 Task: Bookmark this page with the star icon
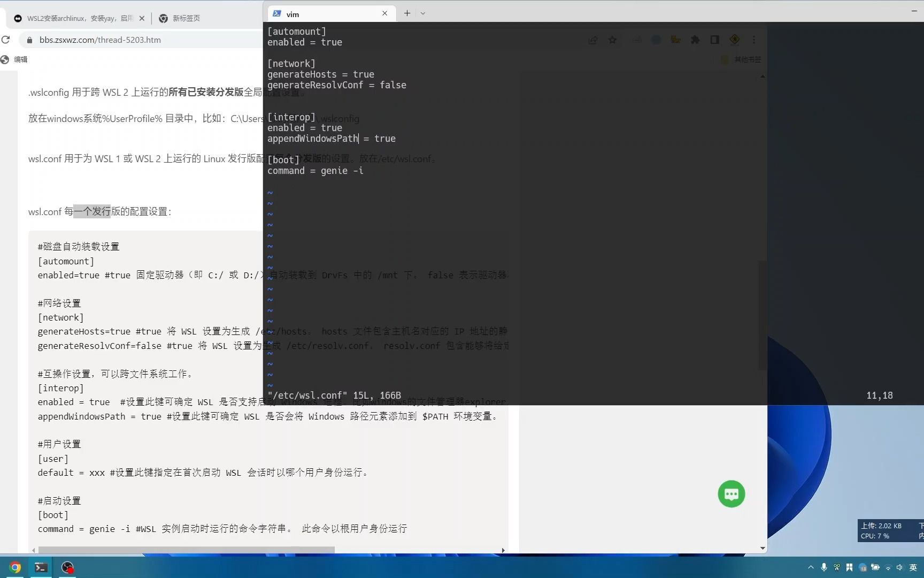pyautogui.click(x=613, y=40)
